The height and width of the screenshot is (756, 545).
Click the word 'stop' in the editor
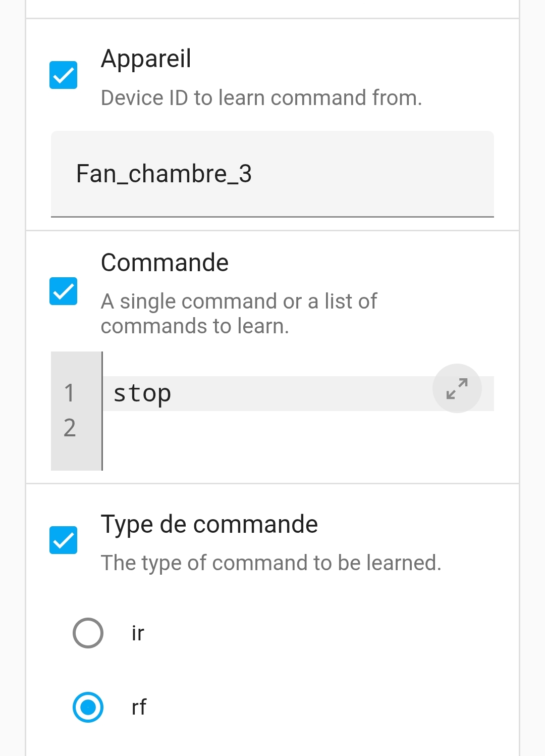pyautogui.click(x=142, y=393)
